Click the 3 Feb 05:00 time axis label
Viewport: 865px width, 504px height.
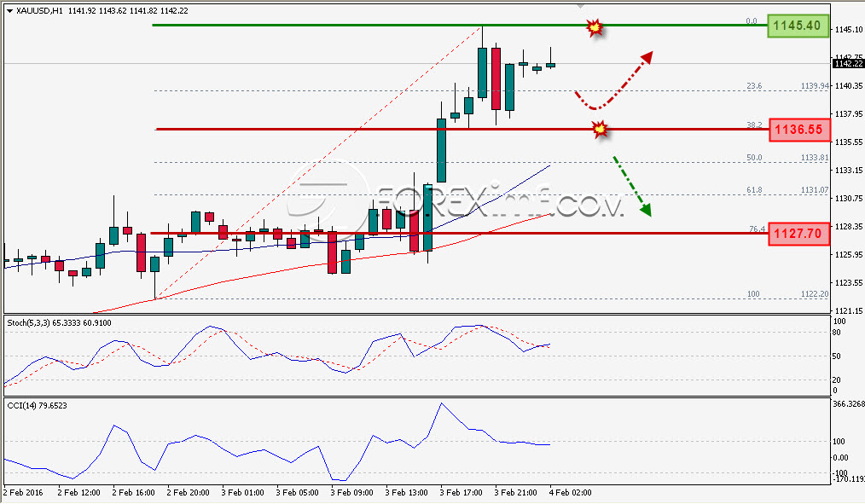pyautogui.click(x=298, y=493)
